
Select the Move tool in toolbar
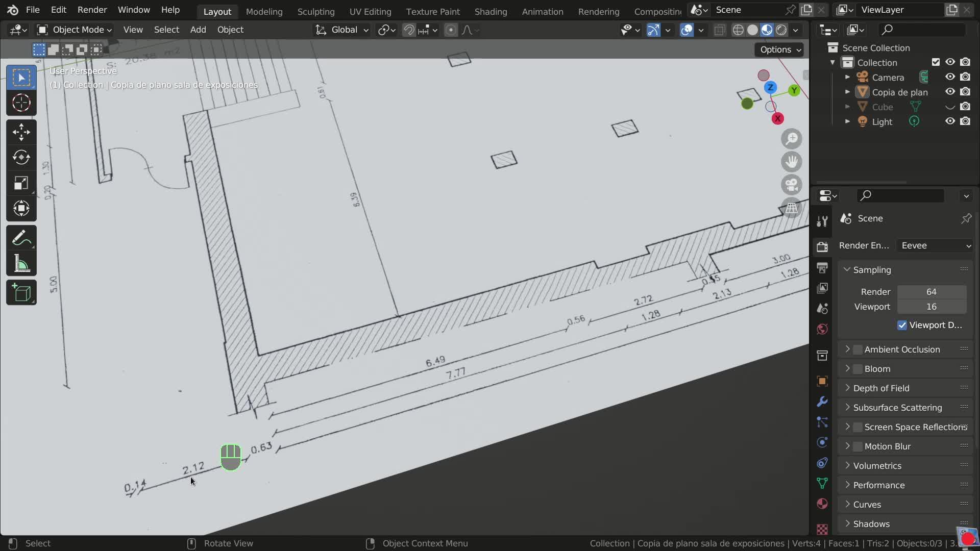21,132
